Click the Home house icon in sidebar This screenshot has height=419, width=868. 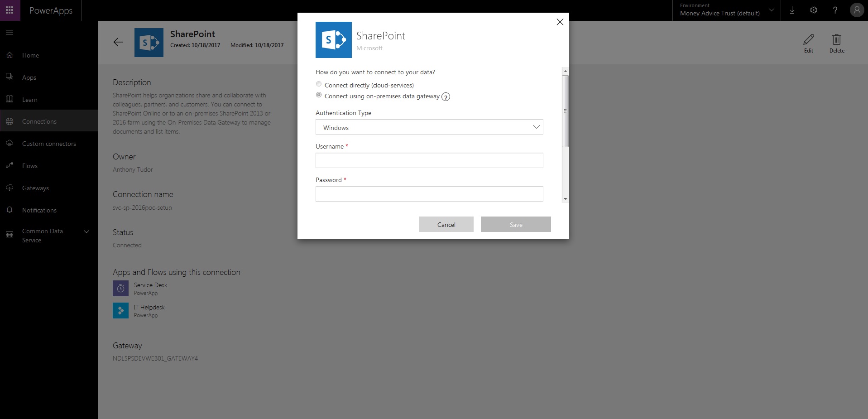10,55
